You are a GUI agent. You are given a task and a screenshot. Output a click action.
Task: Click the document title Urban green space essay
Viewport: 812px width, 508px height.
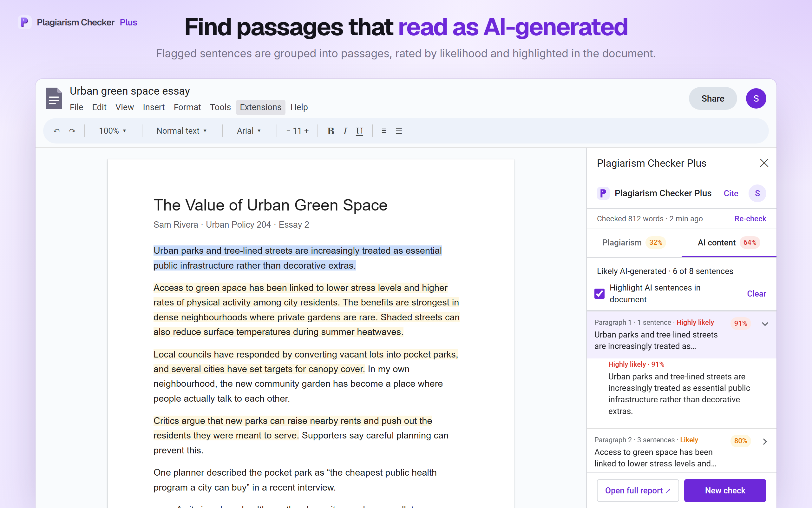129,91
